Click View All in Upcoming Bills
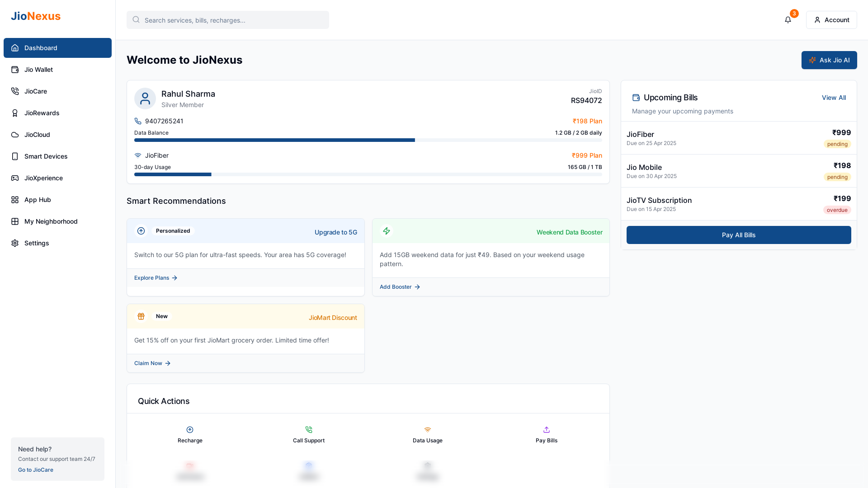Image resolution: width=868 pixels, height=488 pixels. tap(834, 98)
